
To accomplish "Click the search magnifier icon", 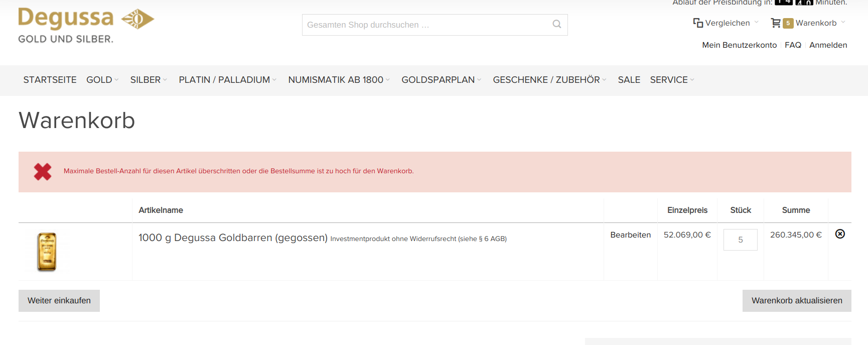I will pyautogui.click(x=556, y=24).
